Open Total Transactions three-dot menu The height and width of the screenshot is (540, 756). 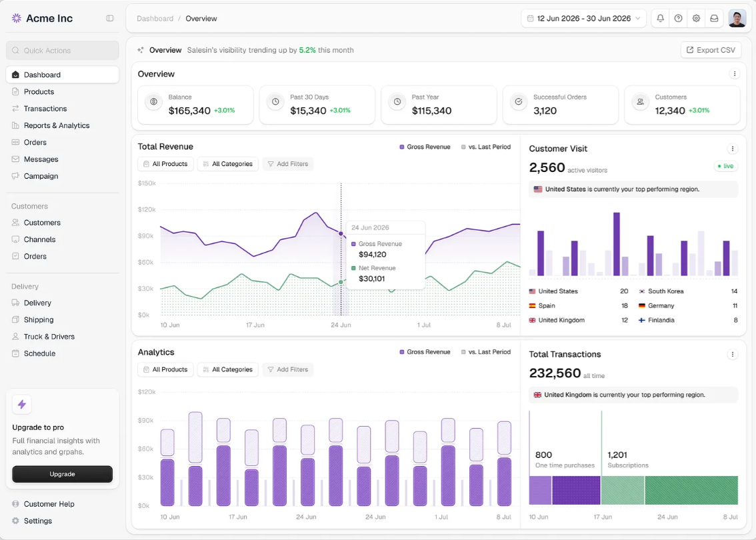(733, 355)
